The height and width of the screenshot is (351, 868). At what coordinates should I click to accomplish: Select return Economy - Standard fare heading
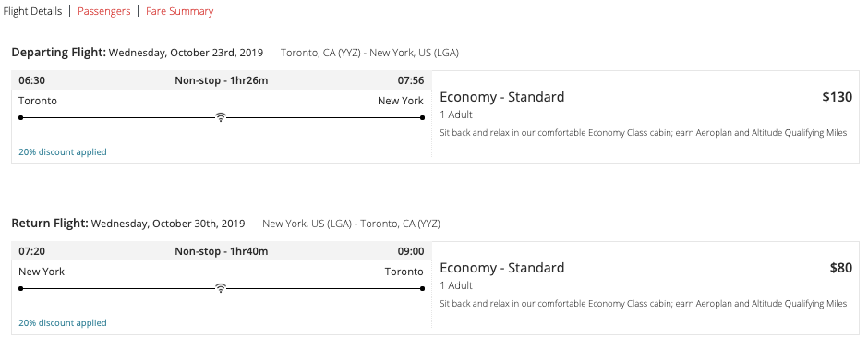(x=502, y=268)
